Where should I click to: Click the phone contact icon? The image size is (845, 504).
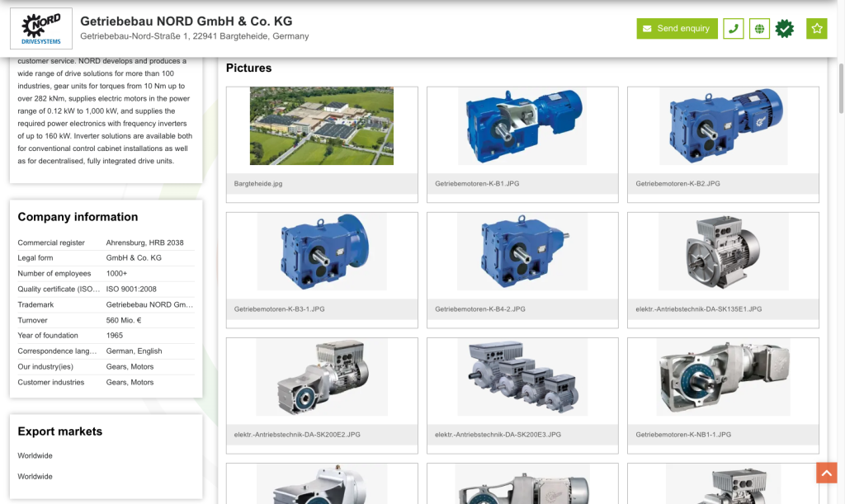coord(733,29)
